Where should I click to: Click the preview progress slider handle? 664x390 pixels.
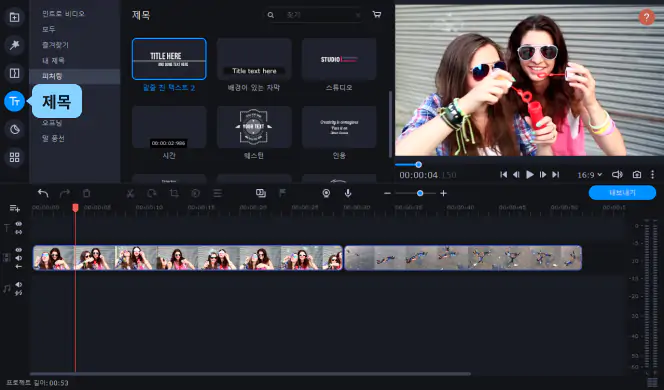(418, 165)
